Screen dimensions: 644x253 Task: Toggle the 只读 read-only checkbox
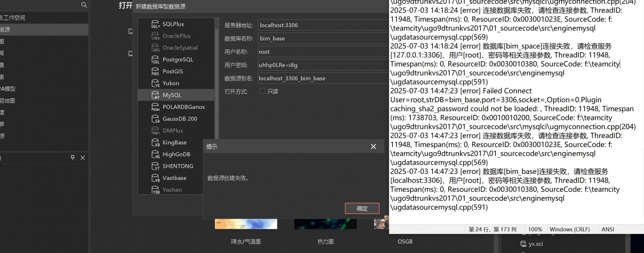[x=262, y=91]
